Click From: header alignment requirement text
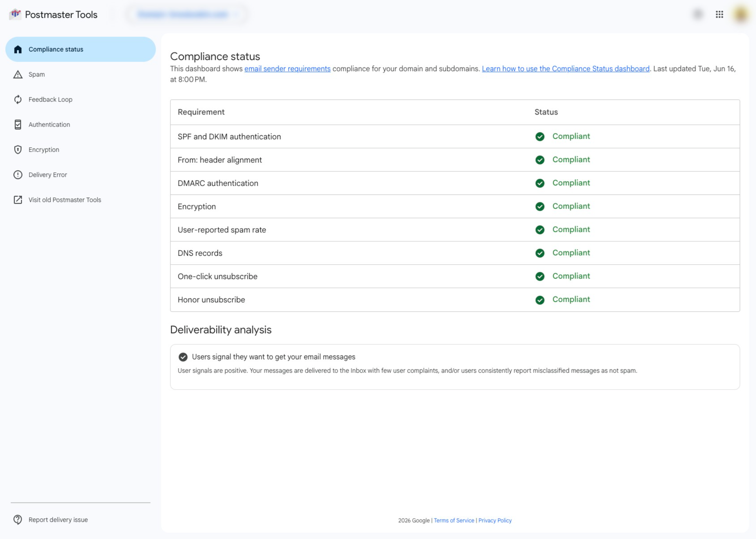The width and height of the screenshot is (756, 539). click(220, 160)
